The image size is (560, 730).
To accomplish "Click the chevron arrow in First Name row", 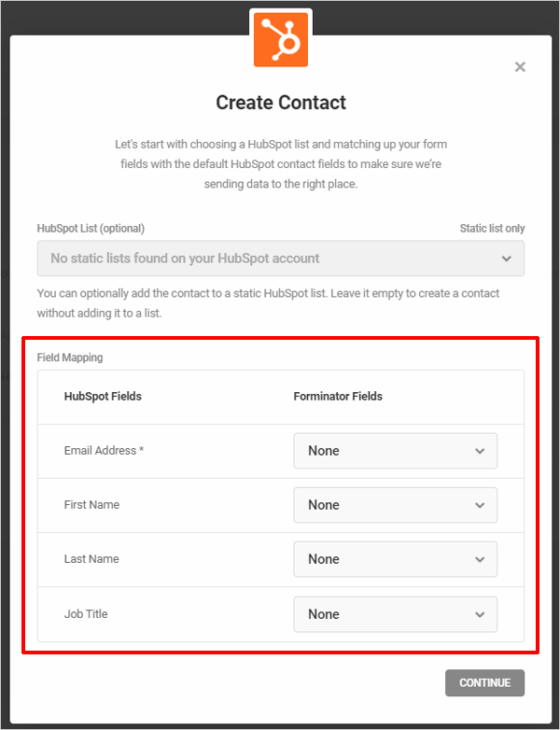I will coord(480,505).
